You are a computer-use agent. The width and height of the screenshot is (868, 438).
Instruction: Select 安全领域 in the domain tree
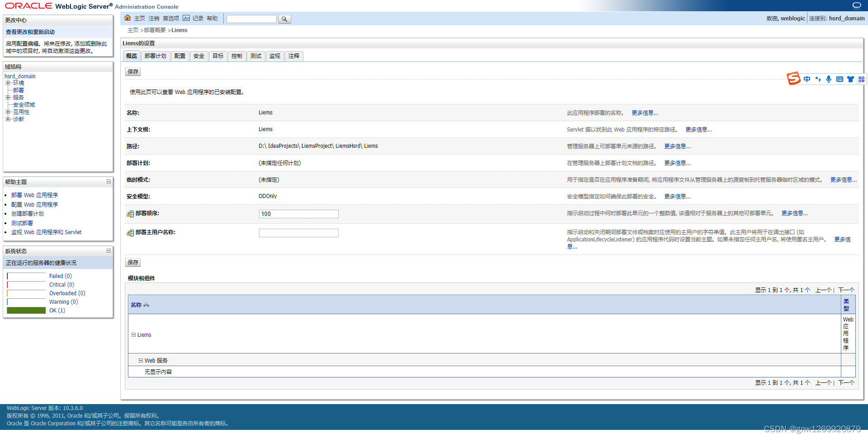tap(24, 105)
